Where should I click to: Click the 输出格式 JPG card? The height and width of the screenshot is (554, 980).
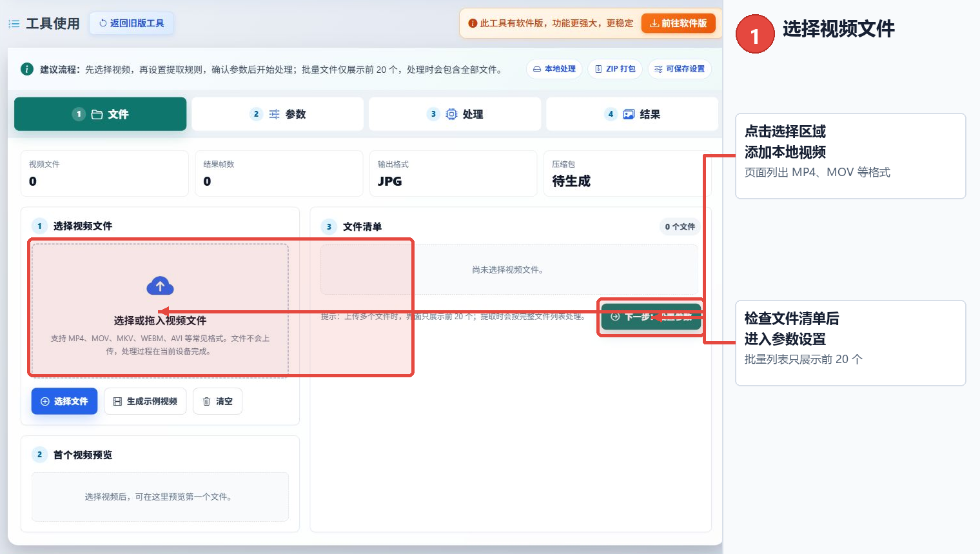pos(453,173)
